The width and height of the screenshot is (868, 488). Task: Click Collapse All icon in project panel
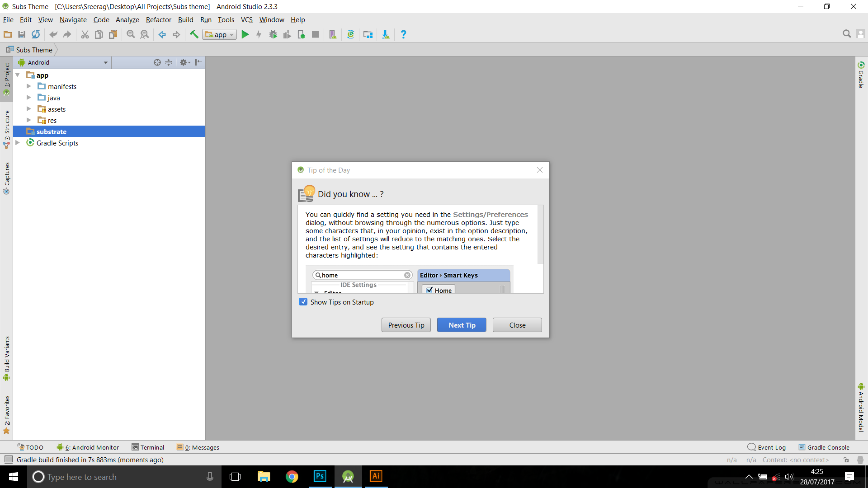169,62
